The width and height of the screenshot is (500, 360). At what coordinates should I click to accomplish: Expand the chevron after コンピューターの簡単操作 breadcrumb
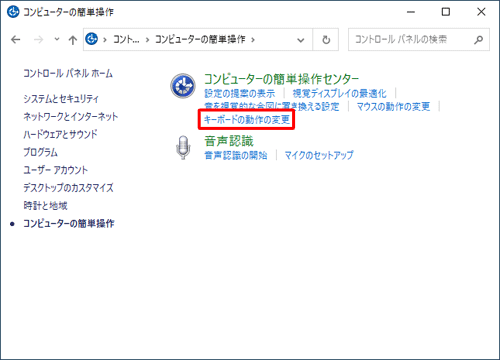pos(253,40)
